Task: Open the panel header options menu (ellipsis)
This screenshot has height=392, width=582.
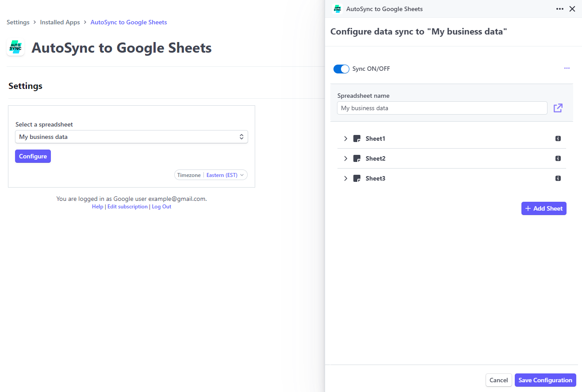Action: point(559,8)
